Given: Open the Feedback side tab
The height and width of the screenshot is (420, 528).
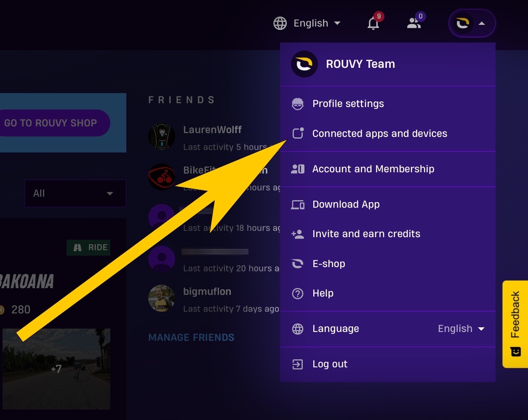Looking at the screenshot, I should pyautogui.click(x=515, y=324).
